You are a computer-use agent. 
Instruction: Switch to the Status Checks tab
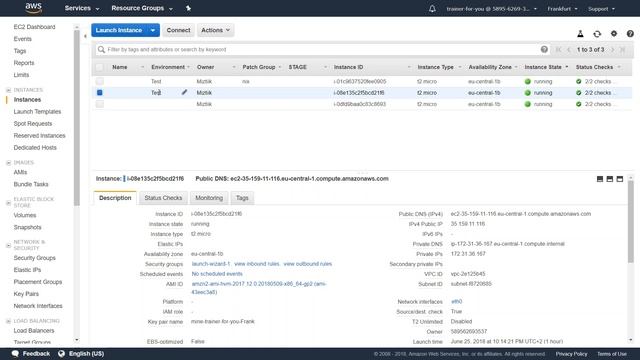point(163,198)
